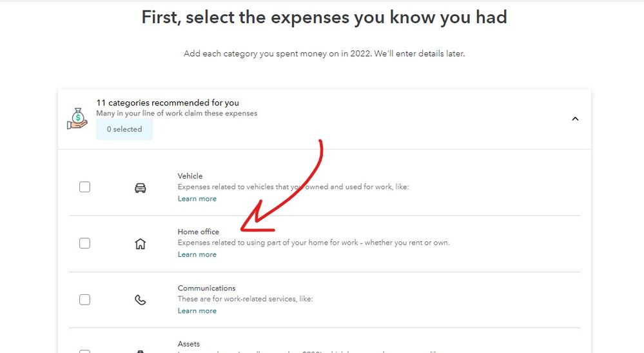Click the Assets category title
644x353 pixels.
(189, 344)
